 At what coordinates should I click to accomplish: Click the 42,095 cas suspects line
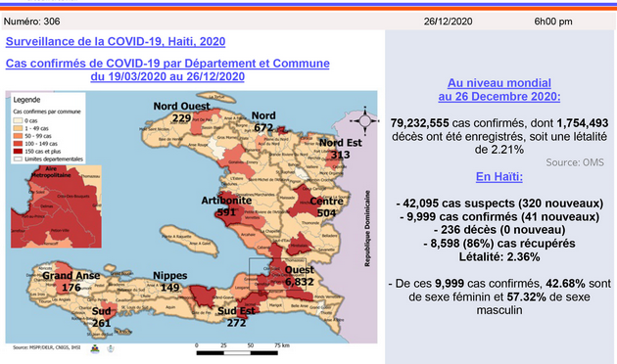point(498,204)
